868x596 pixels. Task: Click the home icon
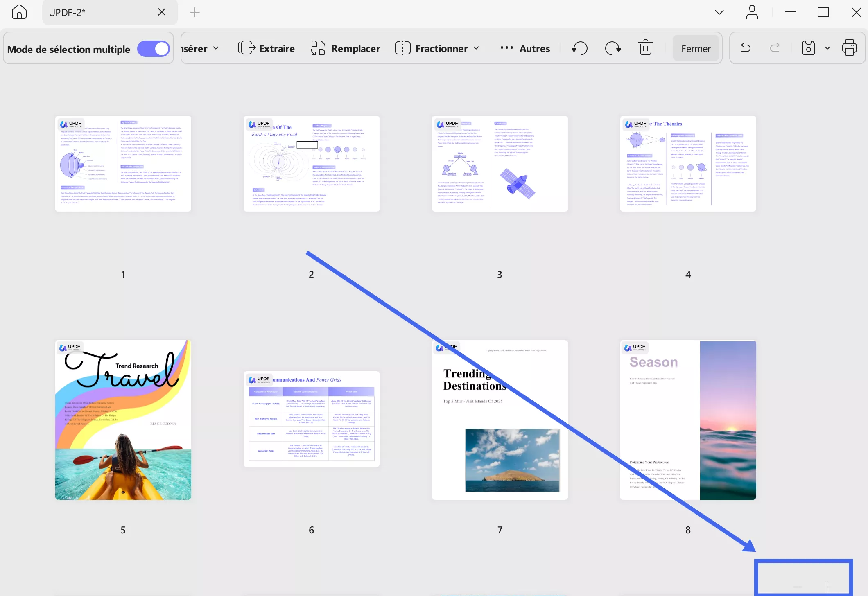(19, 12)
